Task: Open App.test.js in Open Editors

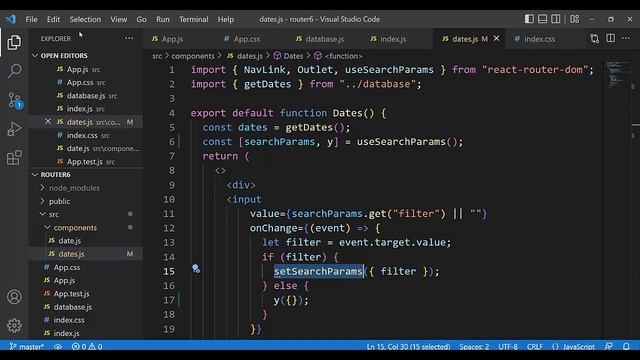Action: click(x=86, y=162)
